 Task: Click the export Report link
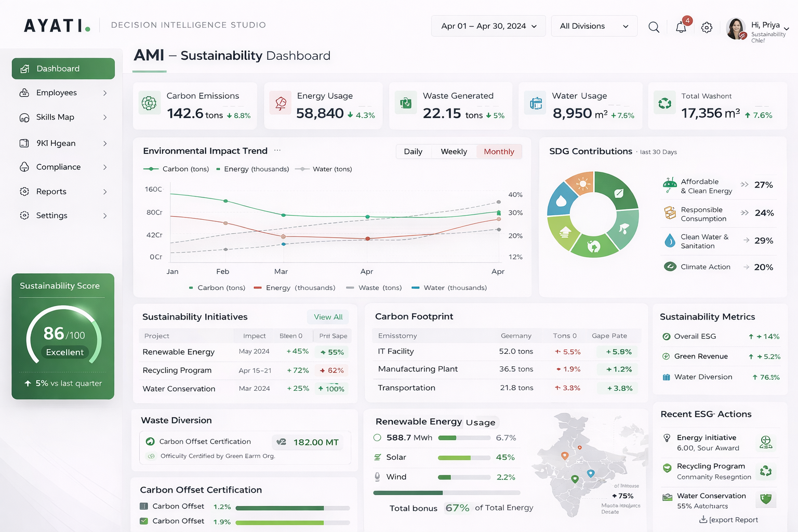(x=728, y=520)
